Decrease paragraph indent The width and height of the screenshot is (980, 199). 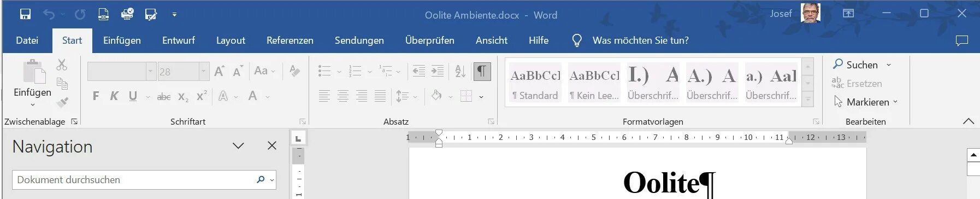pyautogui.click(x=418, y=71)
